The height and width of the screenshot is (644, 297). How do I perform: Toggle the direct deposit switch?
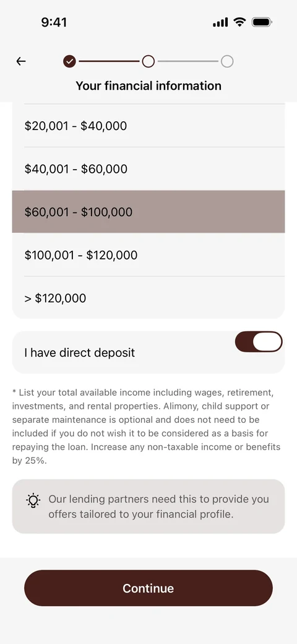[259, 342]
